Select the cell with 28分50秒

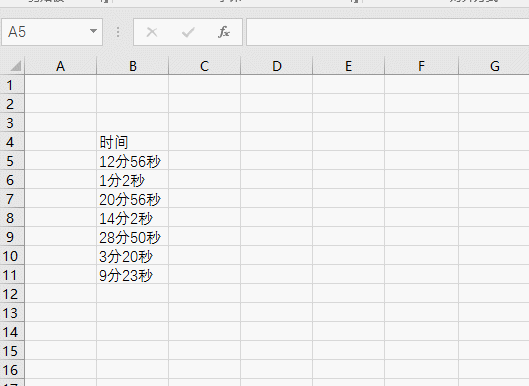pyautogui.click(x=132, y=236)
